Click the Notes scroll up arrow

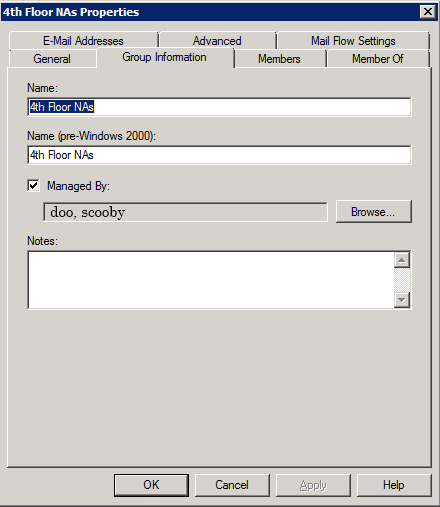(x=402, y=260)
